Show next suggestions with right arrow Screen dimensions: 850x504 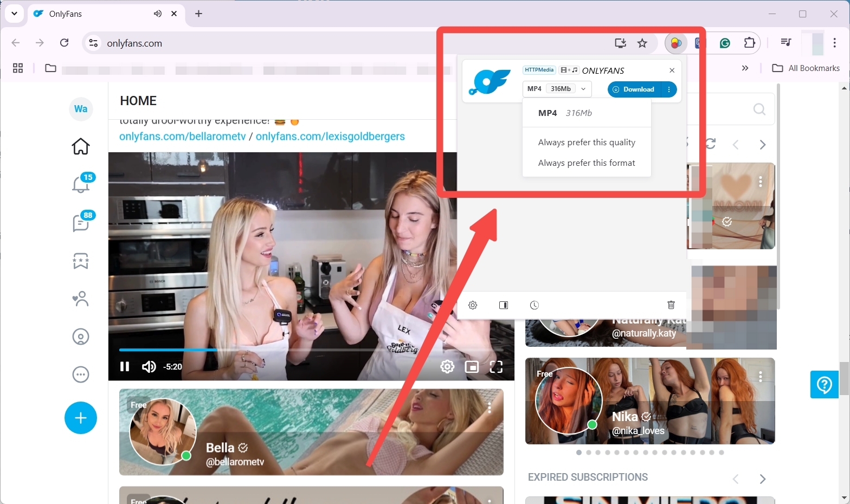click(x=763, y=145)
